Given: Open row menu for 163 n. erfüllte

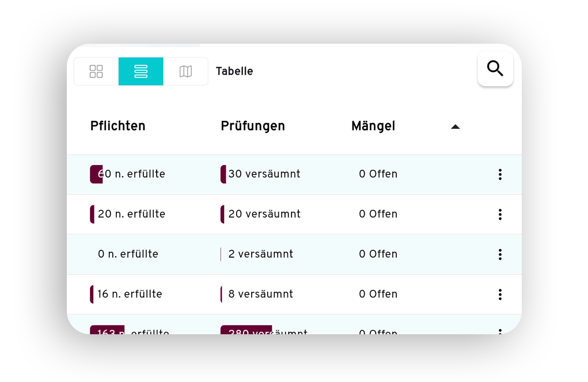Looking at the screenshot, I should 500,331.
